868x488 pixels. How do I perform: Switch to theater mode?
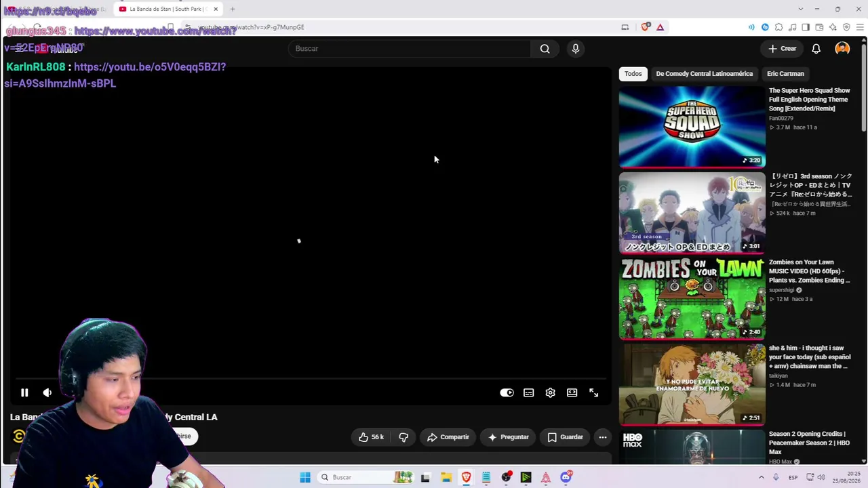pos(572,392)
